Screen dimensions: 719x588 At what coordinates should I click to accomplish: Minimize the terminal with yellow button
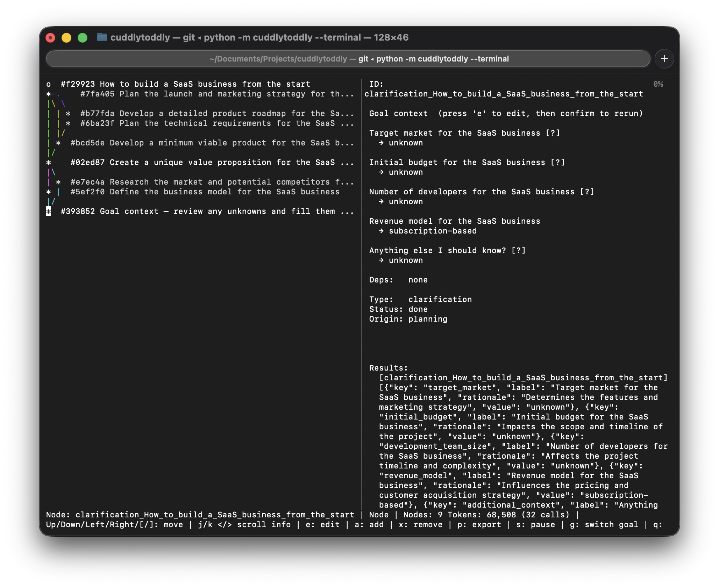tap(66, 37)
